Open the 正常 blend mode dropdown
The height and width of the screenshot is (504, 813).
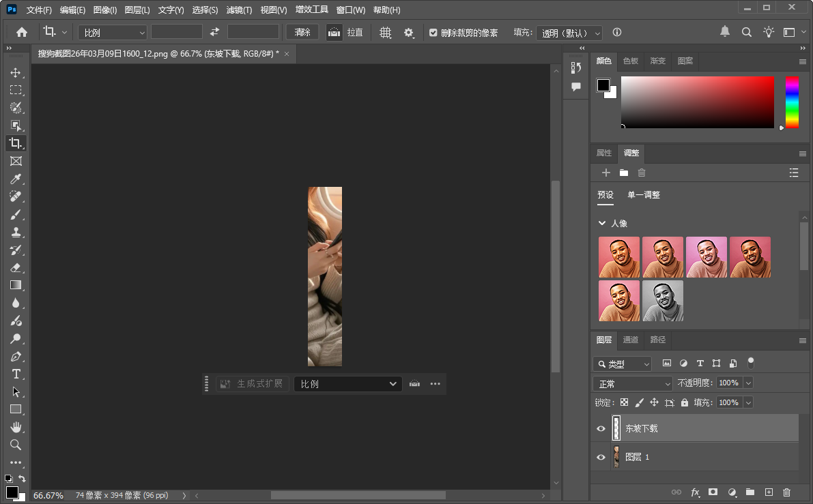(631, 383)
